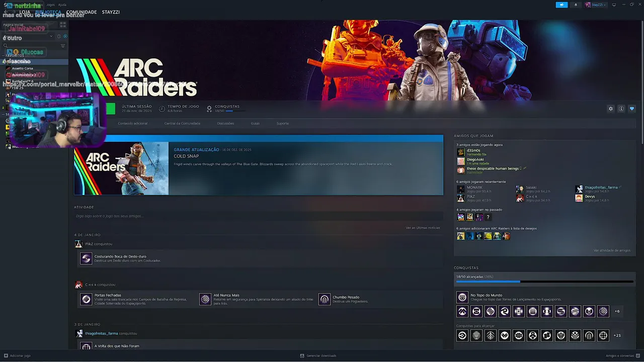Viewport: 644px width, 362px height.
Task: Click Adicionar jogo in the bottom bar
Action: (x=17, y=355)
